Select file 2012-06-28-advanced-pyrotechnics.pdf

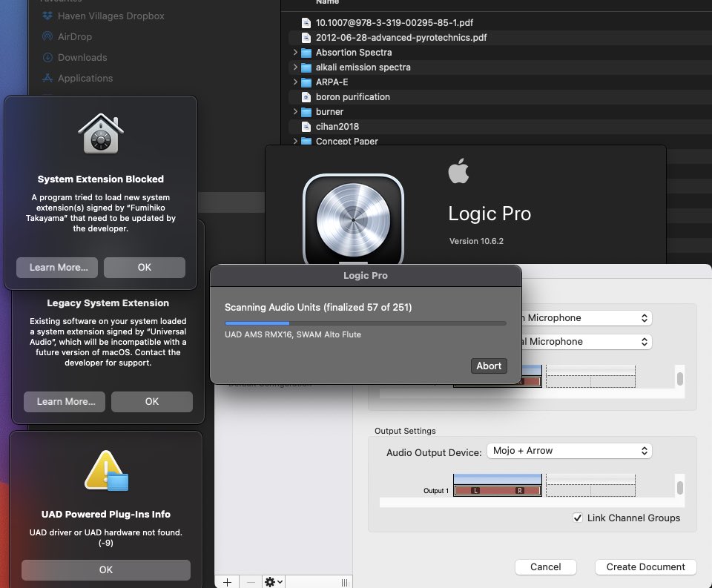tap(401, 38)
